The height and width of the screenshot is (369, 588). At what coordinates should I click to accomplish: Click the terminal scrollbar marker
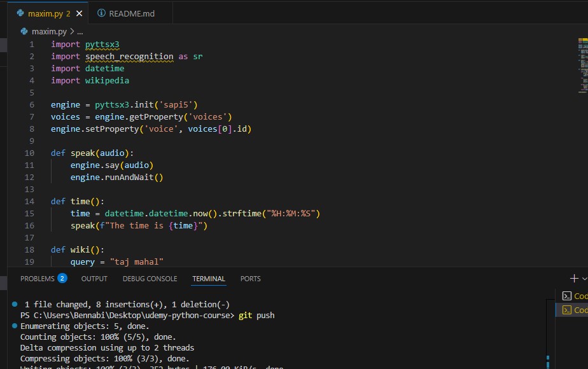pos(548,361)
